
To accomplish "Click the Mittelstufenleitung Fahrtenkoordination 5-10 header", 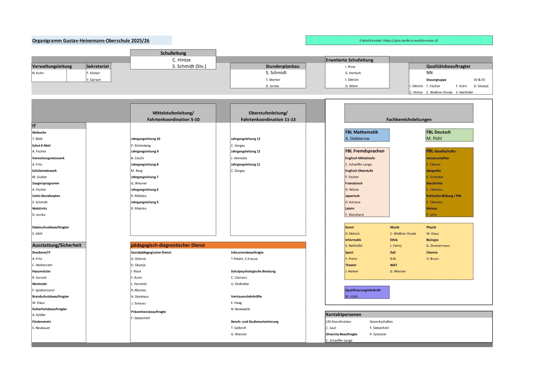I will (173, 113).
